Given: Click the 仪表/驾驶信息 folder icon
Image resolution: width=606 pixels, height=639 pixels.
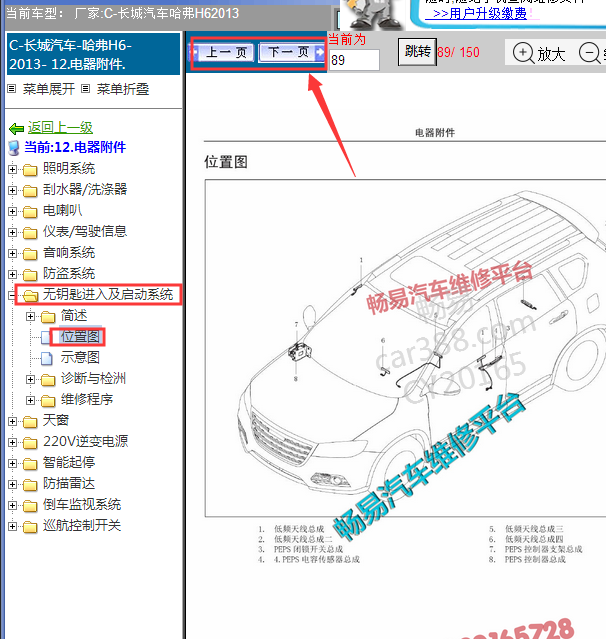Looking at the screenshot, I should (x=30, y=232).
